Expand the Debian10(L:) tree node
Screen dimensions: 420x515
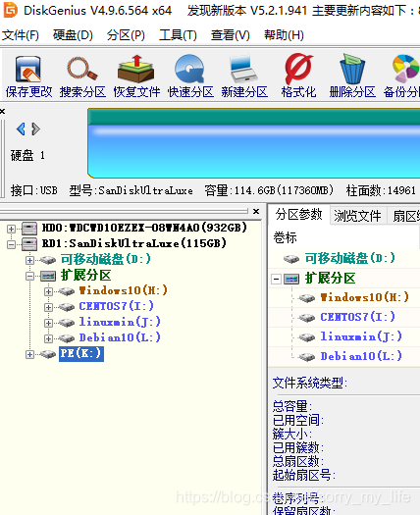[49, 338]
